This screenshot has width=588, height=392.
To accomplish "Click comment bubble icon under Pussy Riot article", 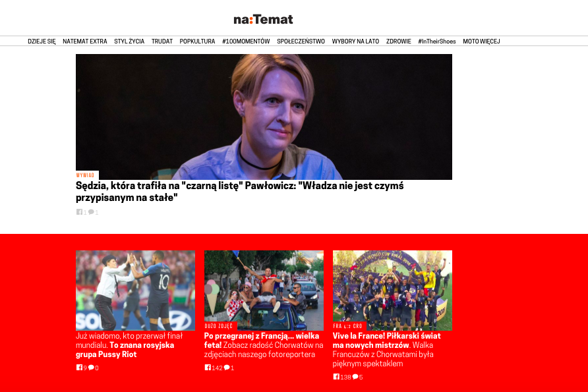I will click(x=91, y=368).
